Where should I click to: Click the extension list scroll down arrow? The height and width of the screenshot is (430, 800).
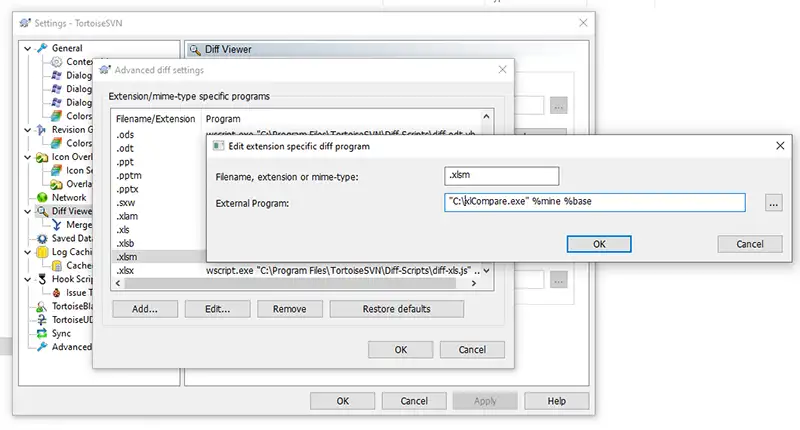pyautogui.click(x=486, y=270)
